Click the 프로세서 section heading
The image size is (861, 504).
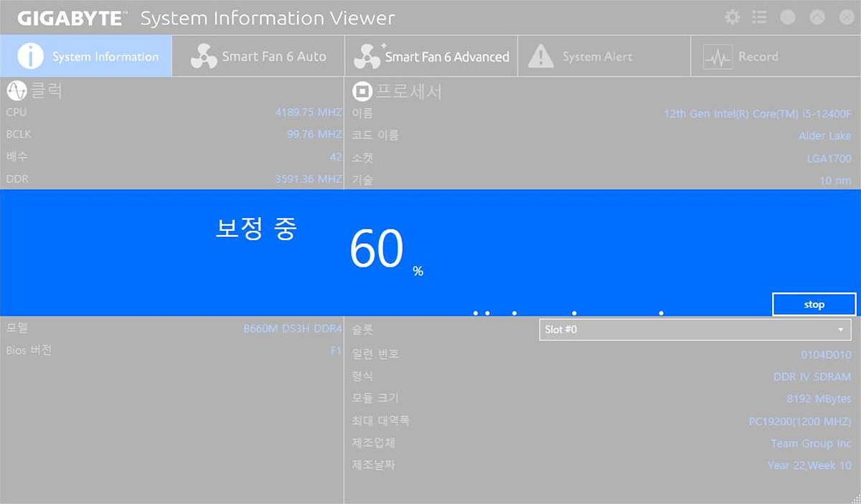[x=408, y=92]
